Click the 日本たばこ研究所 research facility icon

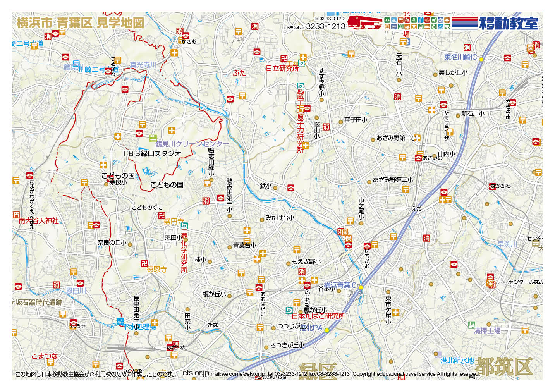pos(289,310)
